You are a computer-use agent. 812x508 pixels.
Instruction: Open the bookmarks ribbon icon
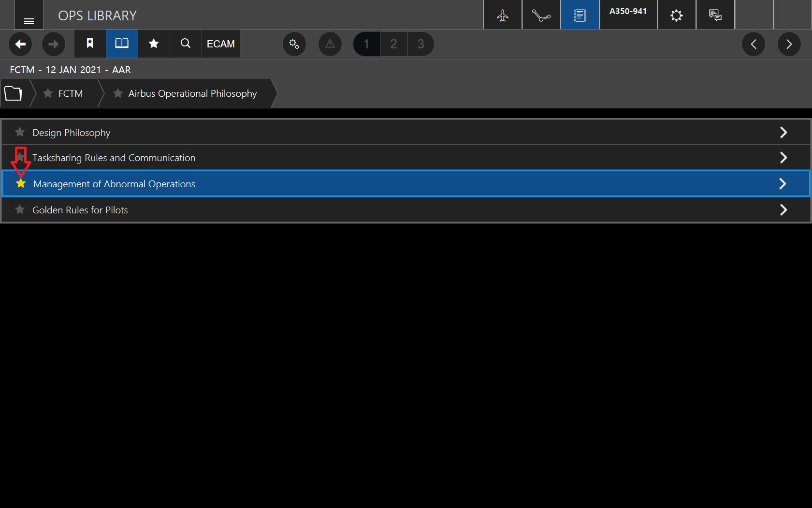point(90,44)
